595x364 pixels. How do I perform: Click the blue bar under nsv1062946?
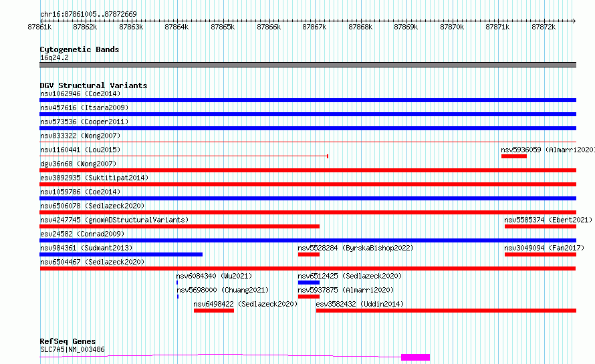308,100
